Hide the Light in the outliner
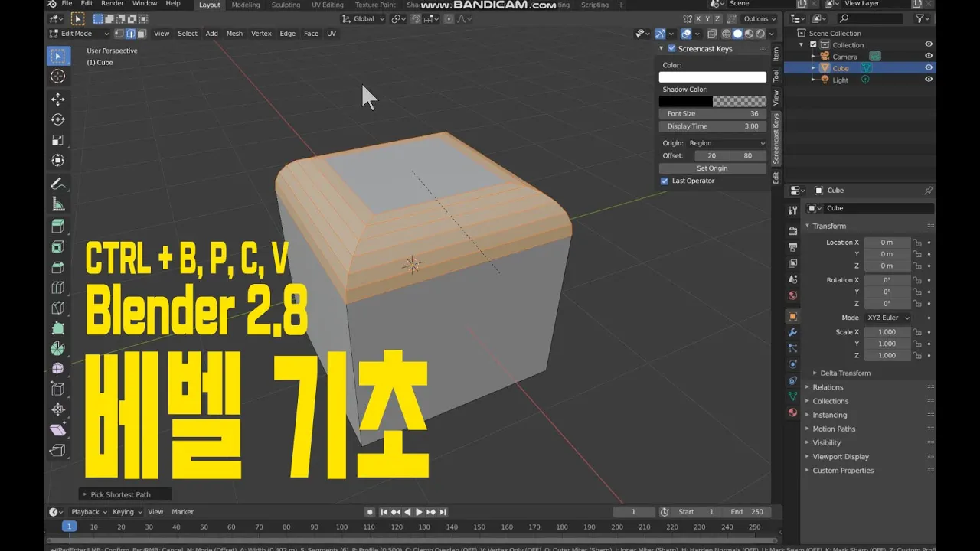Viewport: 980px width, 551px height. [x=928, y=80]
